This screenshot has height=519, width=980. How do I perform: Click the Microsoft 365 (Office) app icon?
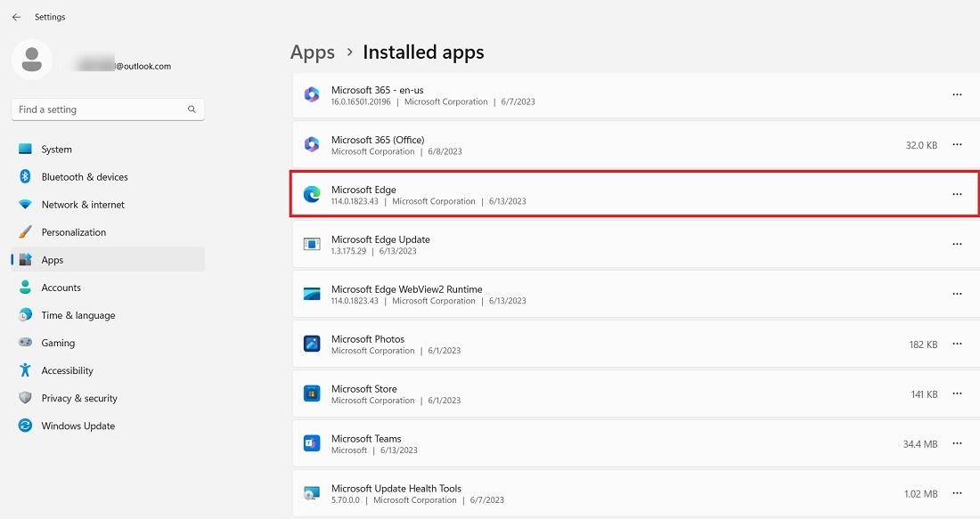tap(312, 144)
